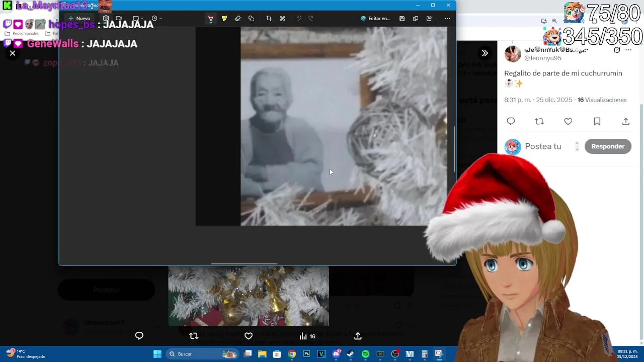Screen dimensions: 644x362
Task: Like heart under image viewer
Action: 249,336
